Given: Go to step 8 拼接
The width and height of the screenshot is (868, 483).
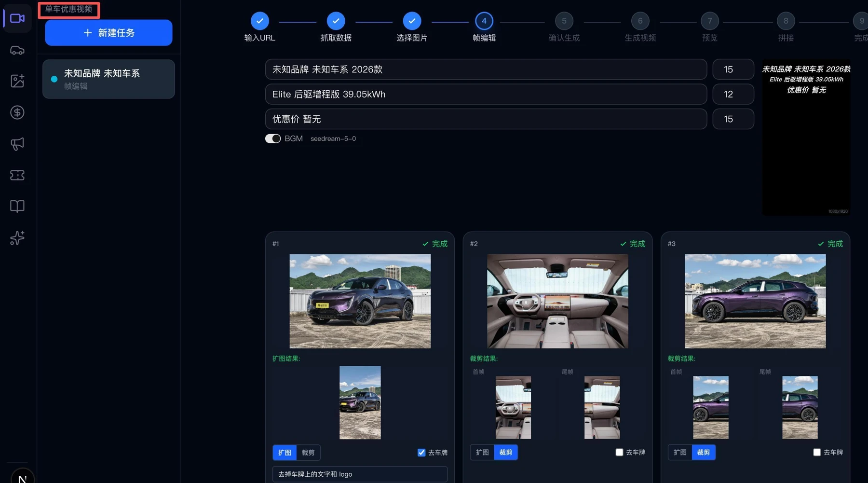Looking at the screenshot, I should coord(786,27).
